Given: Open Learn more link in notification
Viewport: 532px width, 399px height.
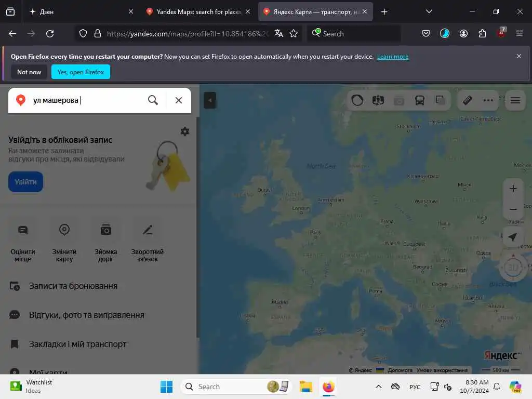Looking at the screenshot, I should click(393, 57).
